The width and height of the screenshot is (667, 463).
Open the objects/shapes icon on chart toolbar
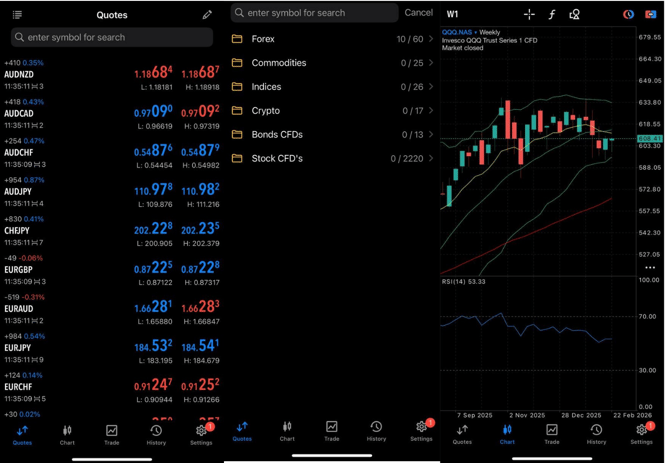tap(574, 15)
